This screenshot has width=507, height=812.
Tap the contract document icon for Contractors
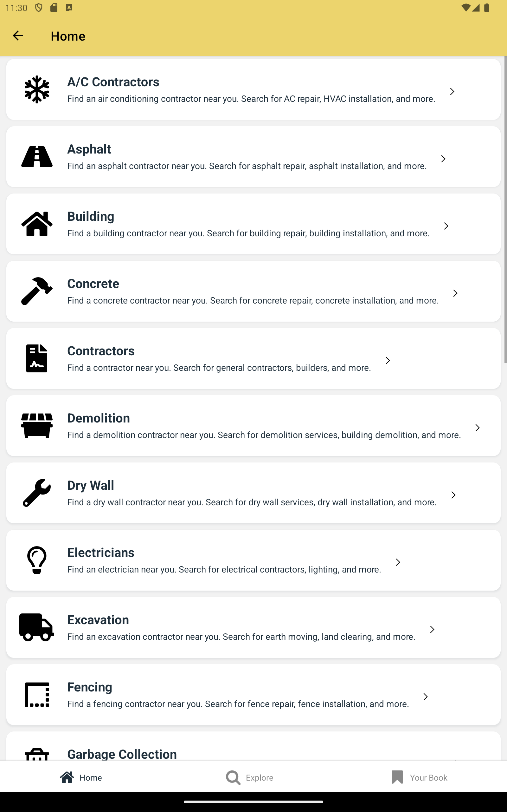pyautogui.click(x=37, y=358)
